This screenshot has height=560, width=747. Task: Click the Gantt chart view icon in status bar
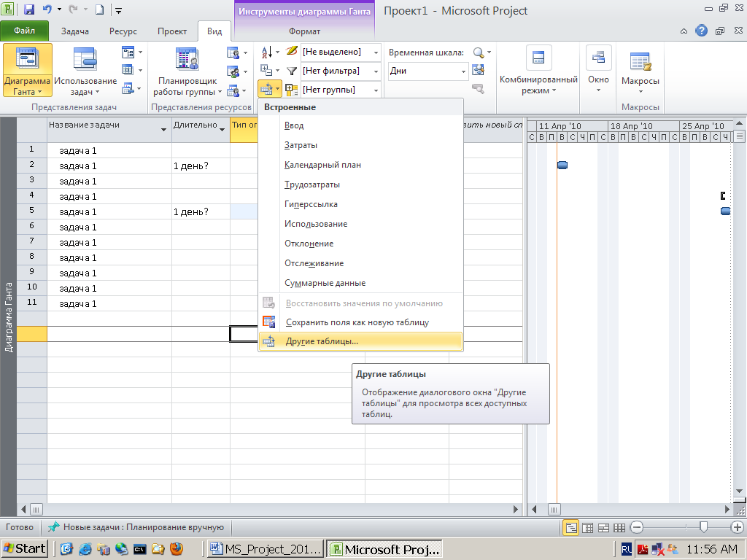[570, 527]
